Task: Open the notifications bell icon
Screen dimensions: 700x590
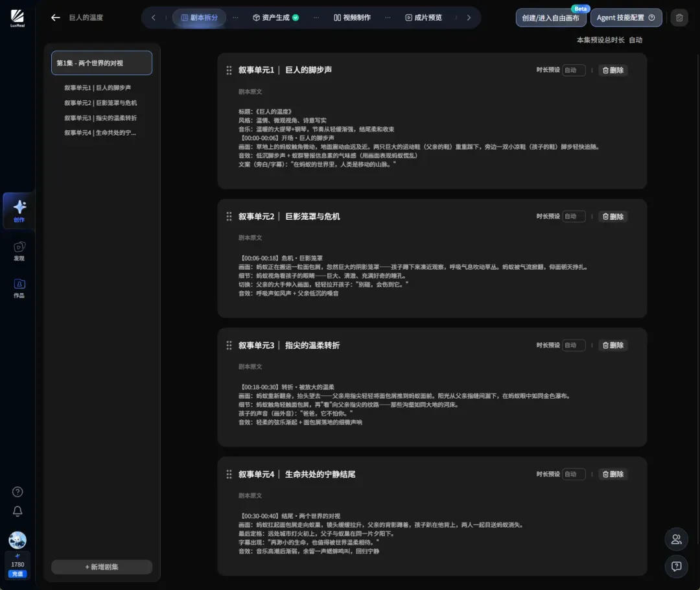Action: 17,511
